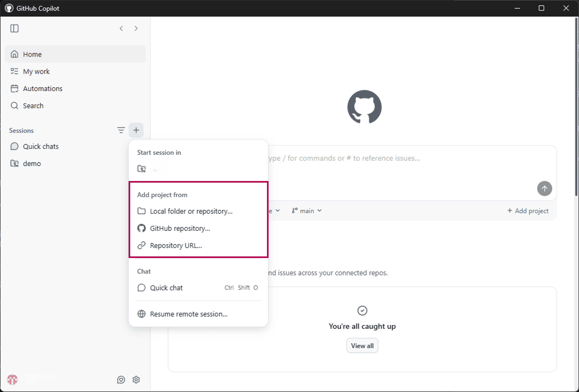Click the plus button beside Sessions
Viewport: 579px width, 392px height.
pos(136,130)
